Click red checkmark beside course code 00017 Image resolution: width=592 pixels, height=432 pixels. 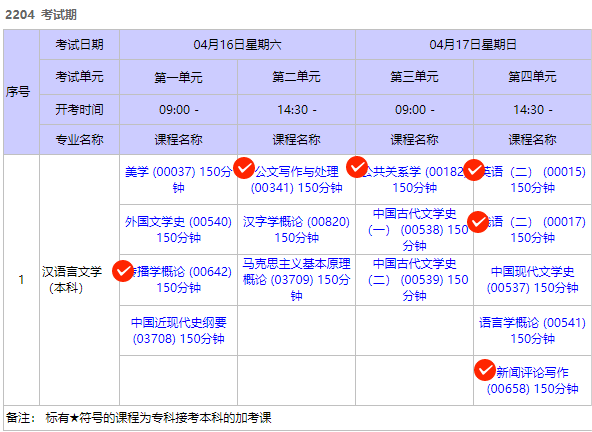(x=478, y=222)
